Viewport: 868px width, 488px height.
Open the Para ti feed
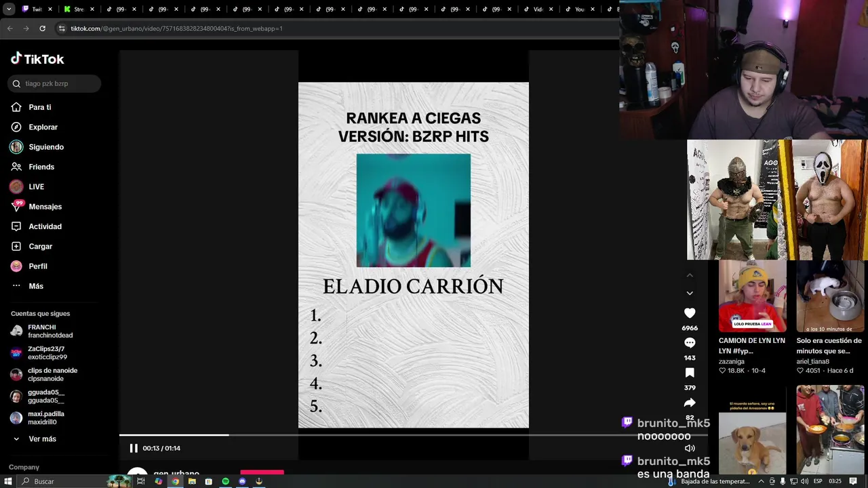31,107
